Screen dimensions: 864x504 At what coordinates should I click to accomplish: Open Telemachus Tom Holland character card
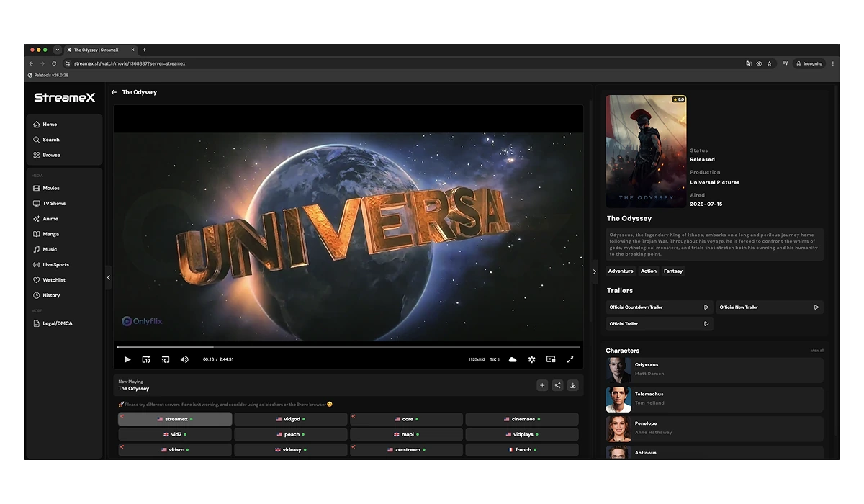pos(714,399)
